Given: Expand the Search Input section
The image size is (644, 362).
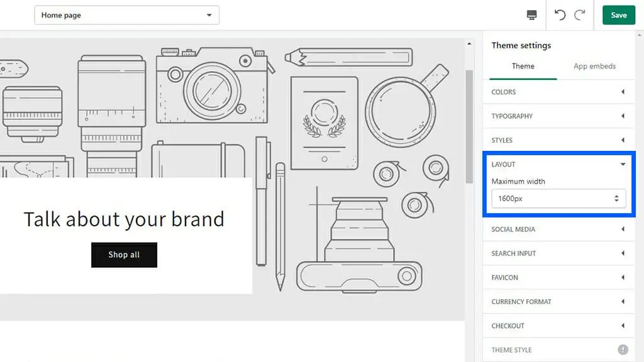Looking at the screenshot, I should pos(558,253).
